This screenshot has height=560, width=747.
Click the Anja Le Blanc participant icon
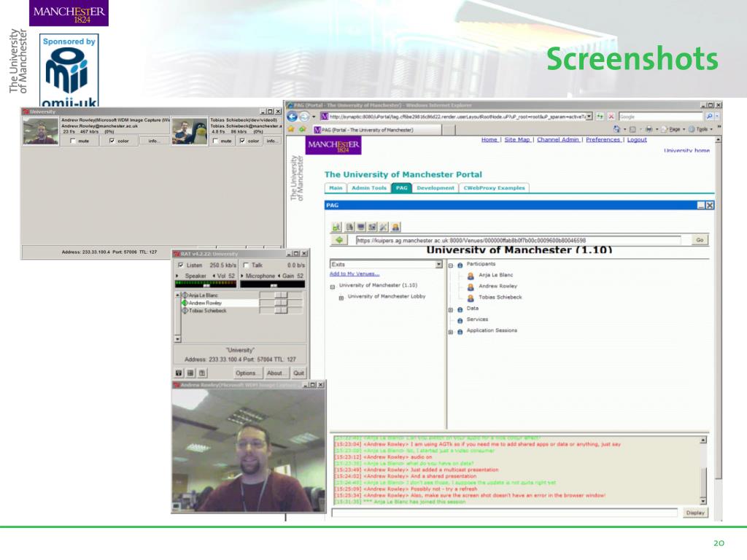pyautogui.click(x=471, y=276)
